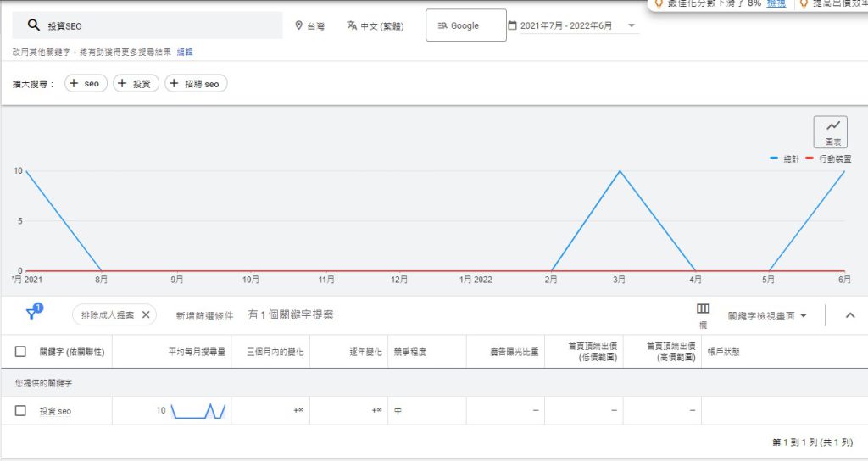Click the lightbulb icon in optimization notice

click(x=658, y=3)
